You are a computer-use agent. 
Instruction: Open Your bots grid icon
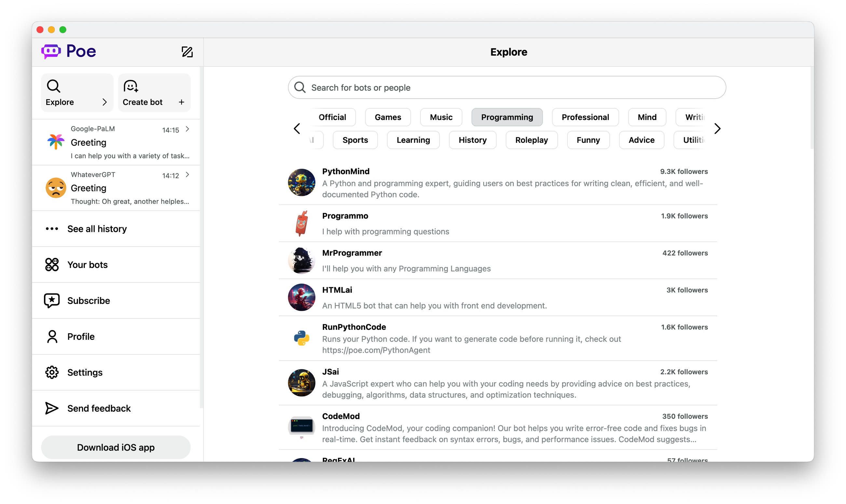coord(52,265)
